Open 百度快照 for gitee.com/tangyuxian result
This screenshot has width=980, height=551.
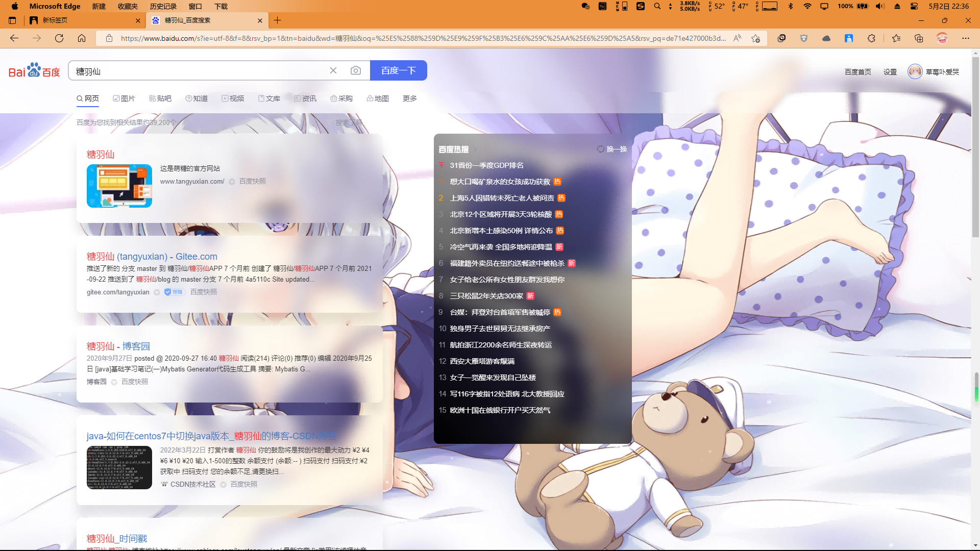pos(204,292)
